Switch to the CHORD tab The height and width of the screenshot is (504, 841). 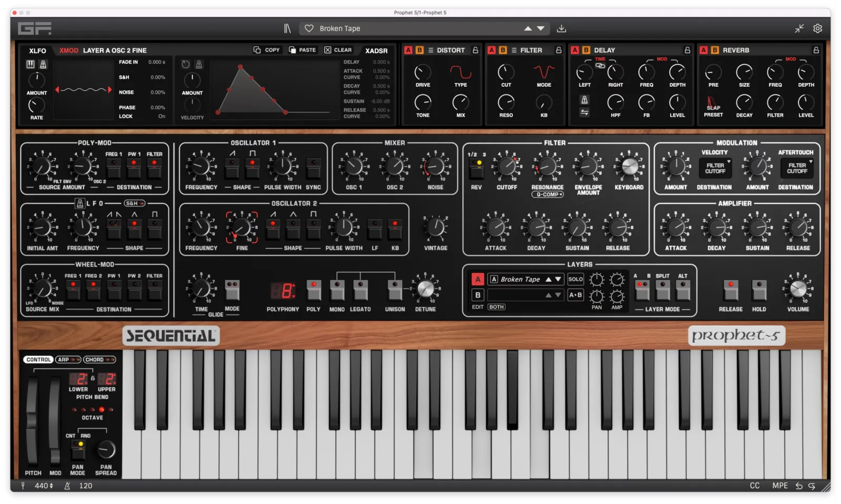(99, 359)
